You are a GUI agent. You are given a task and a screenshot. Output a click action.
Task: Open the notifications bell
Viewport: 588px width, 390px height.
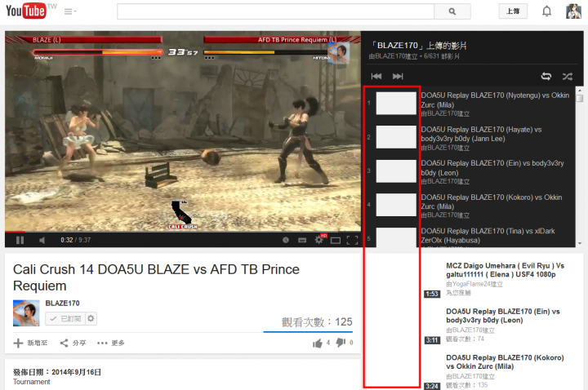click(546, 11)
